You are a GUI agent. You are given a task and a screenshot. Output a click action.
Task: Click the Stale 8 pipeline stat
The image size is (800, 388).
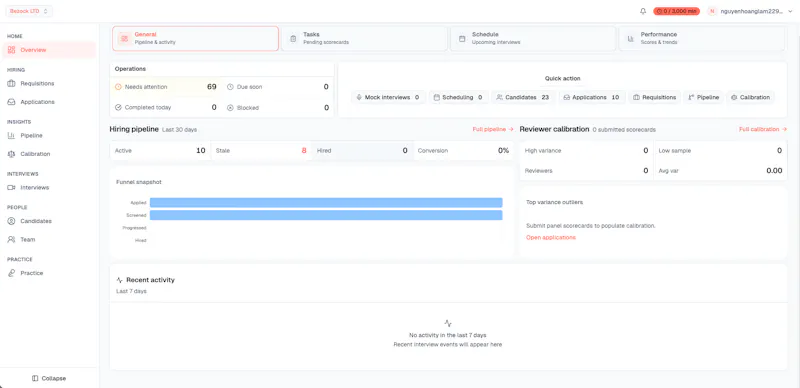click(261, 151)
